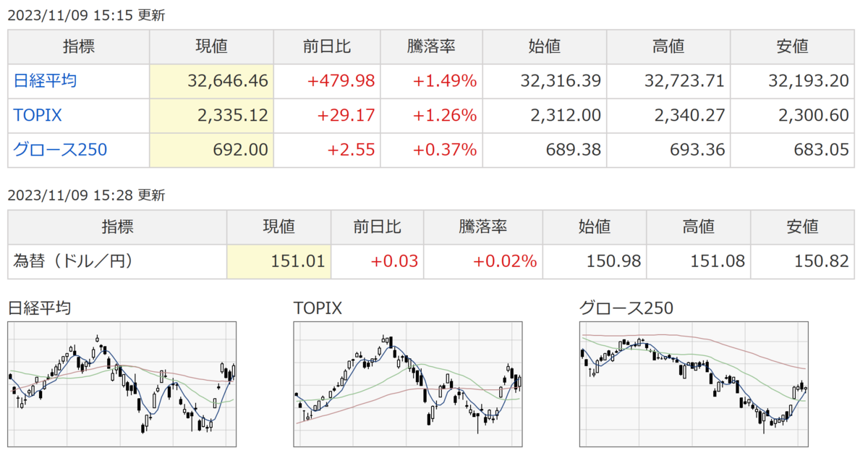Image resolution: width=868 pixels, height=453 pixels.
Task: Open the 日経平均 link
Action: [45, 81]
